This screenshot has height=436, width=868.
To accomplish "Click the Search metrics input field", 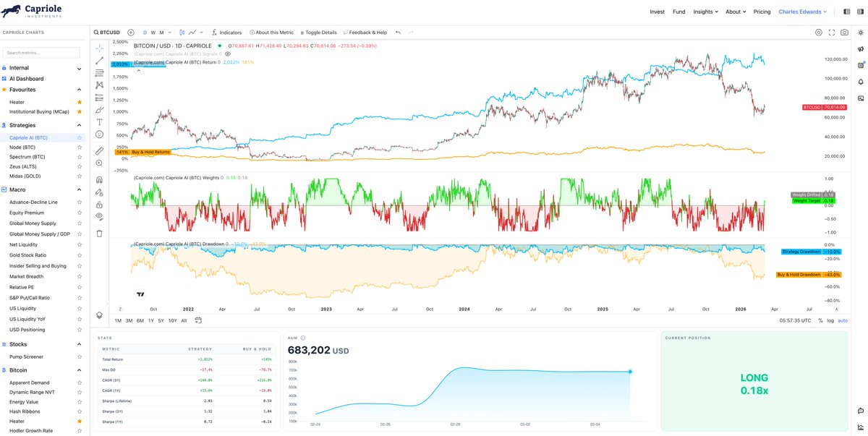I will click(41, 53).
